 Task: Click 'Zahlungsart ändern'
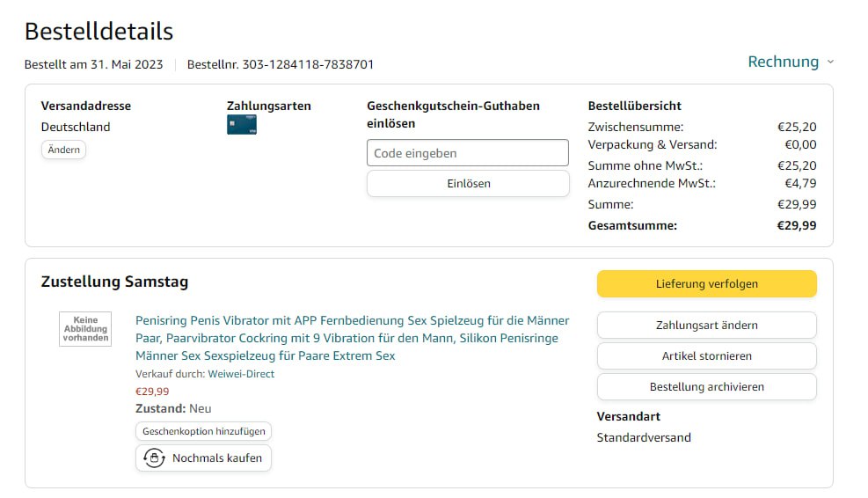point(706,325)
